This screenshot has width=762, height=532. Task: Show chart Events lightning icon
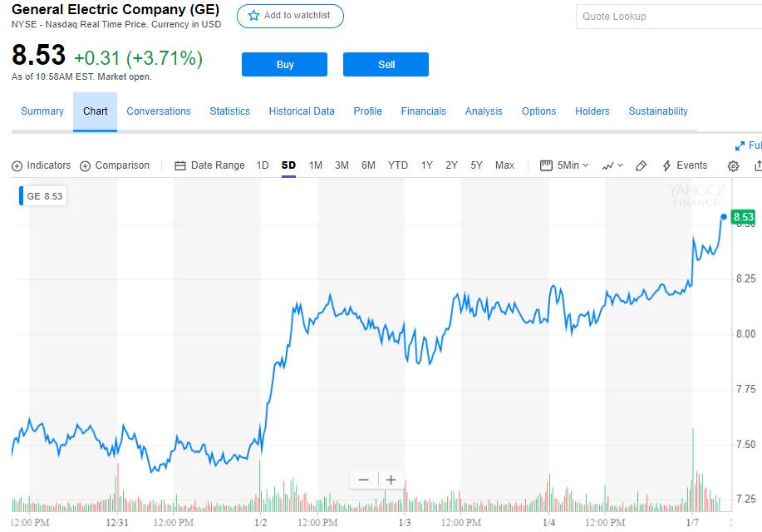click(x=666, y=165)
